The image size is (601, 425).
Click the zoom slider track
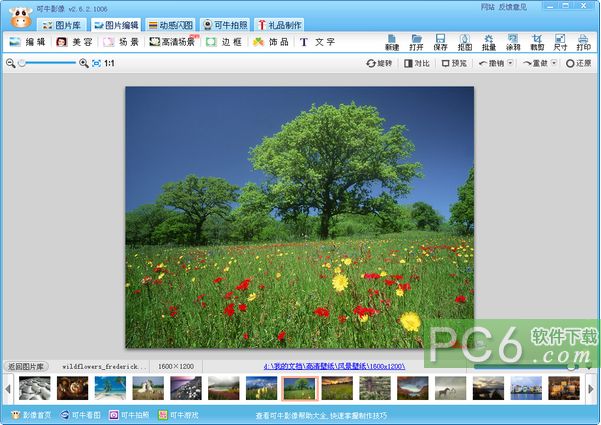click(50, 63)
